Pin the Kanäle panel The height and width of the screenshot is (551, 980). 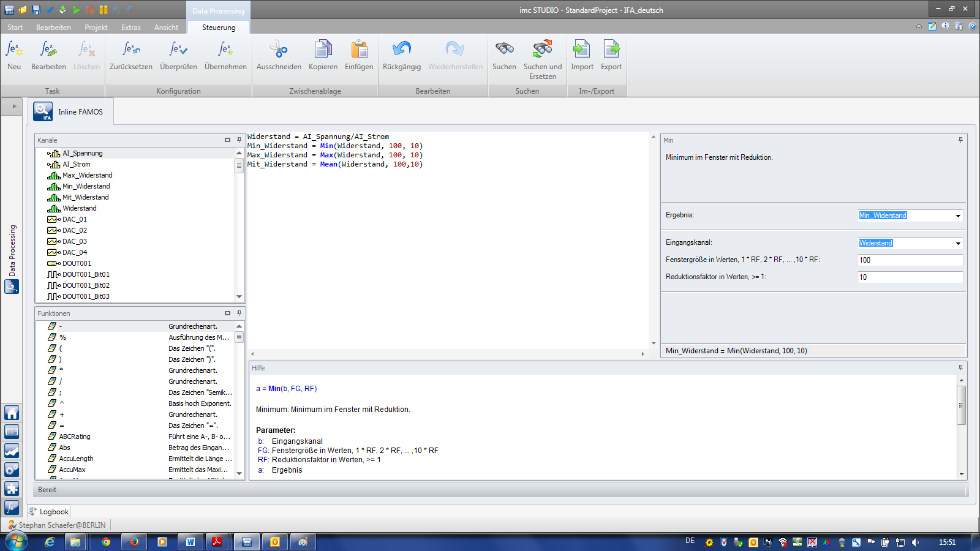click(239, 140)
